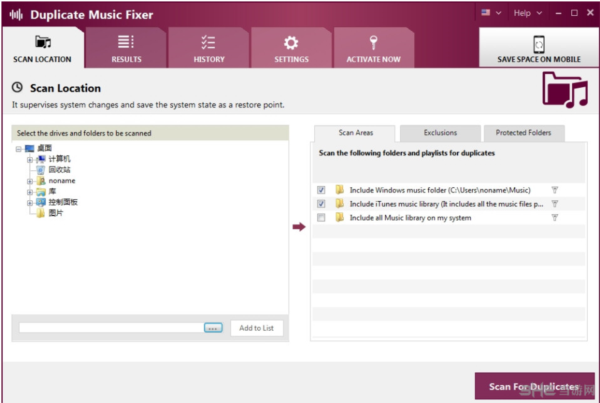Click 'Scan the following folders and playlists' text
The image size is (600, 403).
407,153
